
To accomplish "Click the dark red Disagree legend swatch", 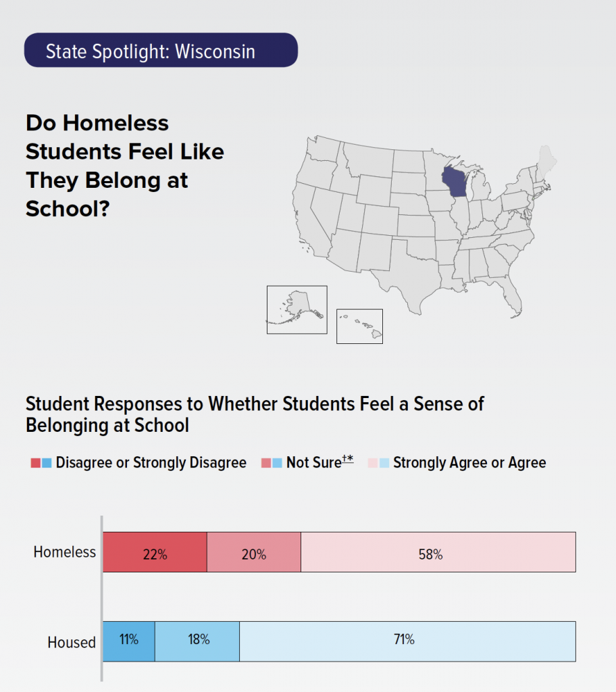I will pyautogui.click(x=35, y=463).
